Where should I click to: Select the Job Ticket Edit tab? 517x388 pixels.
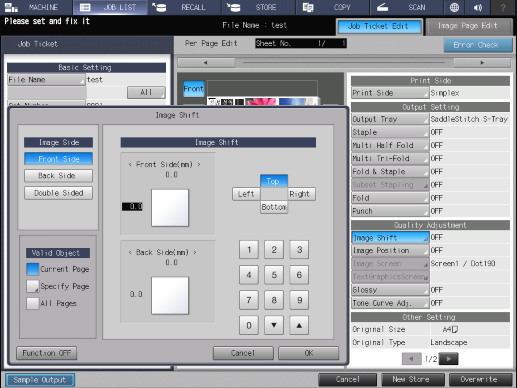(379, 27)
